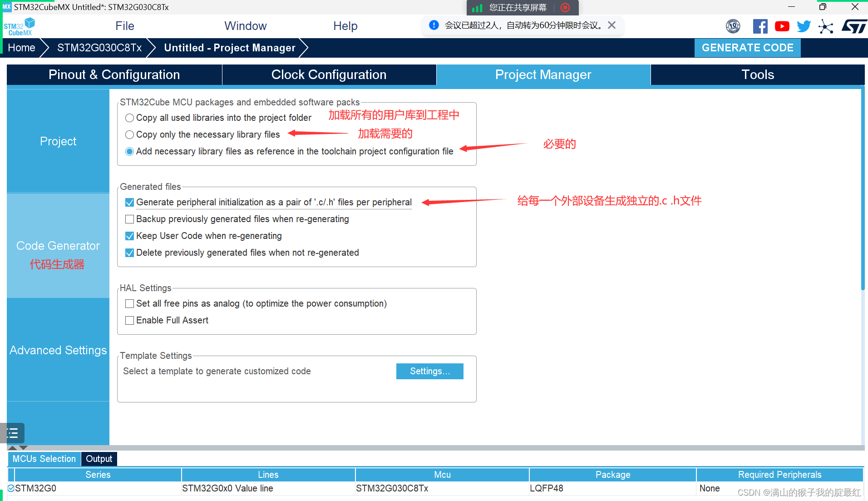Screen dimensions: 868x501
Task: Click the red recording indicator icon
Action: click(x=565, y=8)
